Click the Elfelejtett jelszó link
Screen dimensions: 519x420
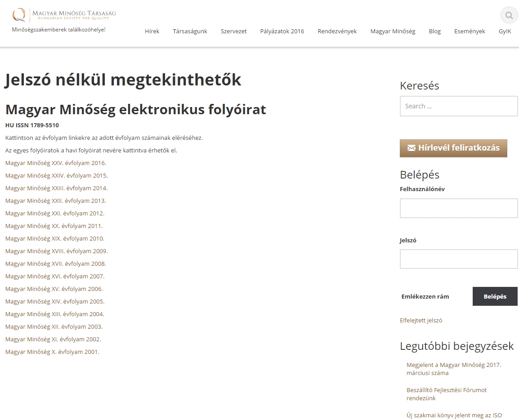[x=421, y=320]
